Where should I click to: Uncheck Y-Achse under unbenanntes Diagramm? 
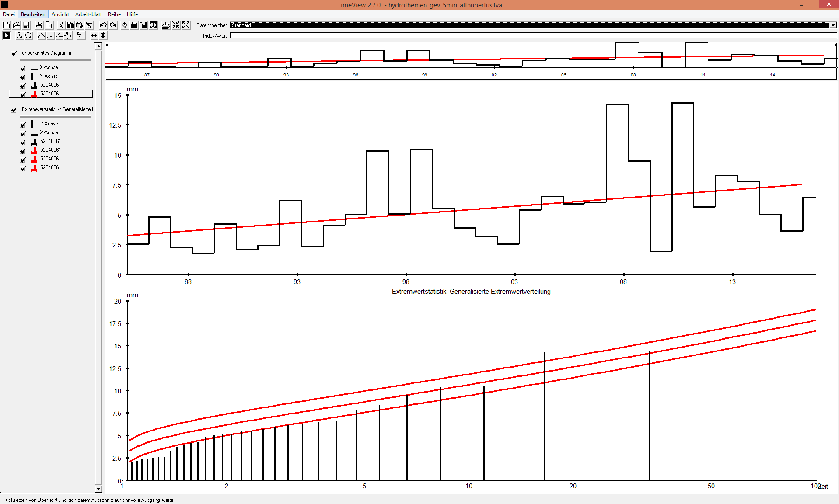[x=23, y=76]
